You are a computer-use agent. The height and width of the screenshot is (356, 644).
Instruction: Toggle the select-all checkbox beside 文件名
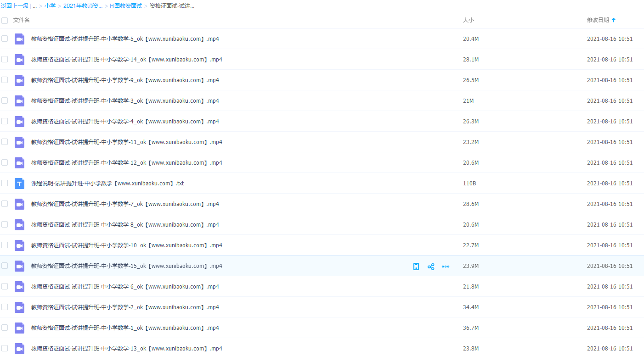(5, 20)
